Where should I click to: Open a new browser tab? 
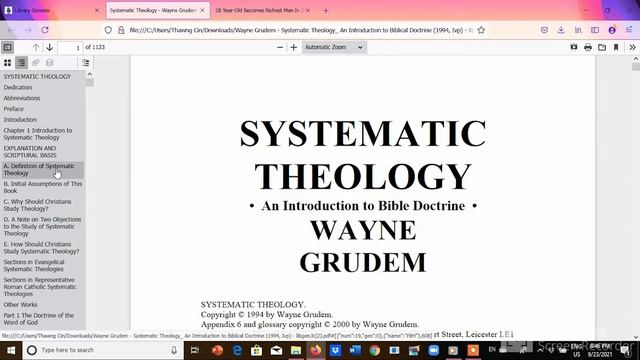[325, 10]
